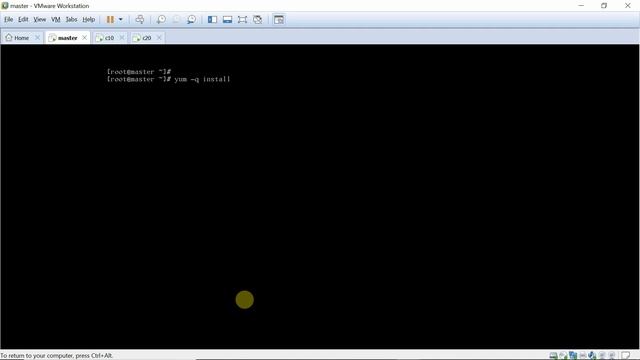Open the File menu

9,19
